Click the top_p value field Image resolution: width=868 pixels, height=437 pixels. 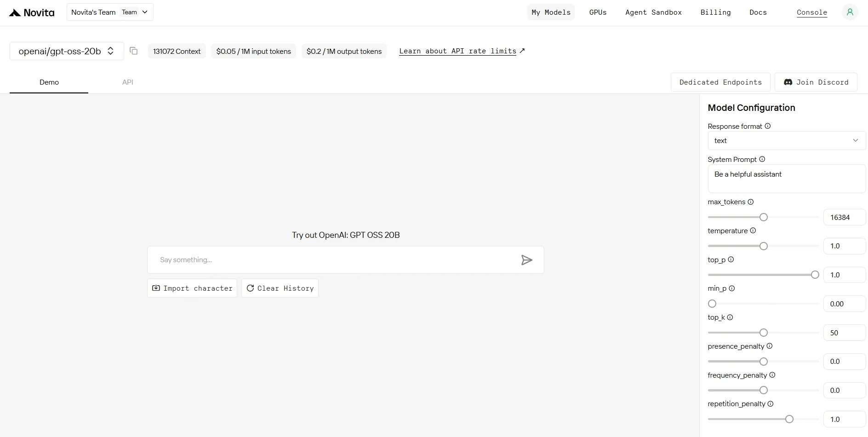tap(845, 275)
